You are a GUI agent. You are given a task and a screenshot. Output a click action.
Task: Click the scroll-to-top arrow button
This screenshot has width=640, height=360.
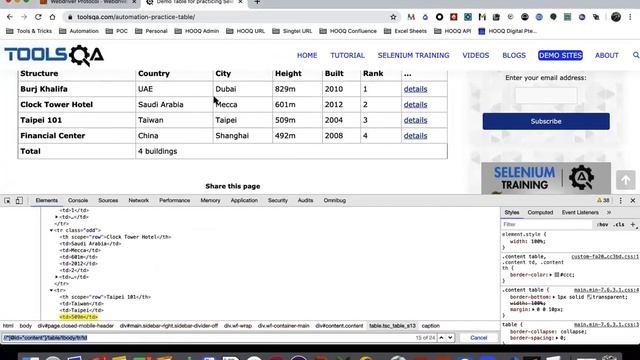click(x=625, y=180)
